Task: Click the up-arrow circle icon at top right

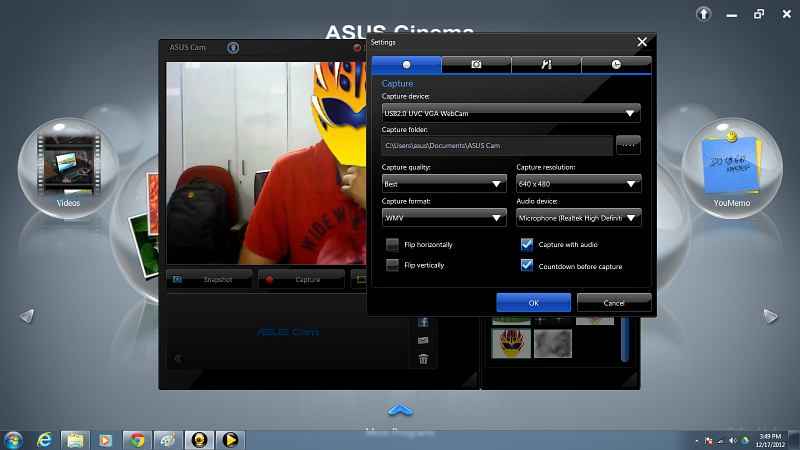Action: (704, 14)
